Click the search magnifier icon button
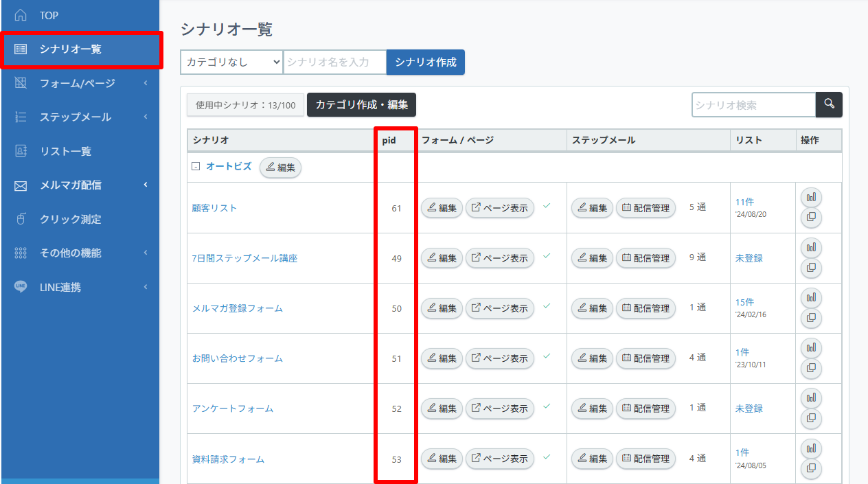 pos(829,104)
